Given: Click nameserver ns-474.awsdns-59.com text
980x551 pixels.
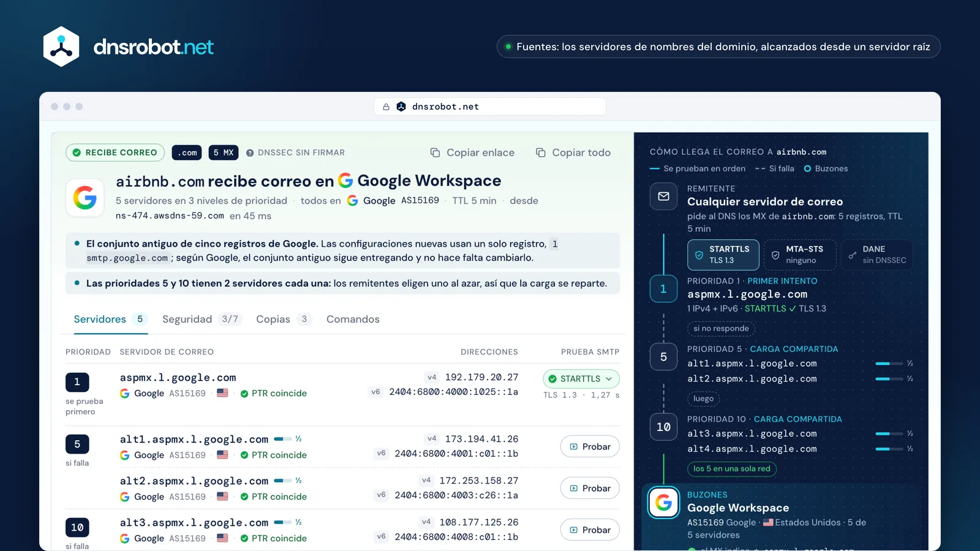Looking at the screenshot, I should [170, 216].
